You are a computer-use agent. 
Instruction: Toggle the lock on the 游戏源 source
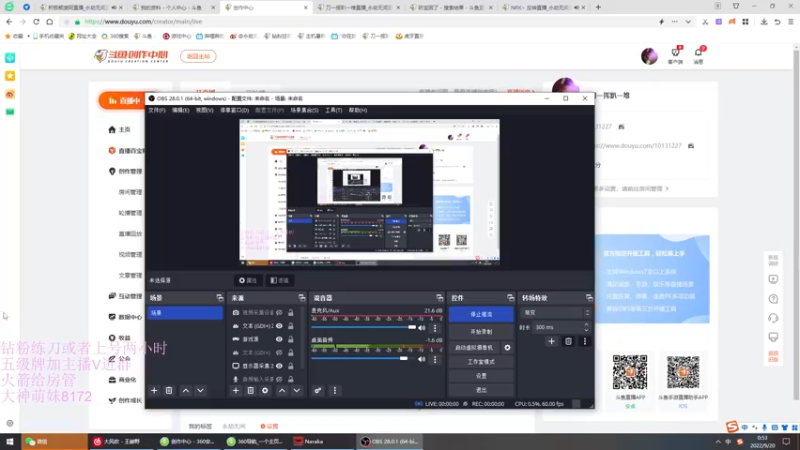click(x=291, y=339)
